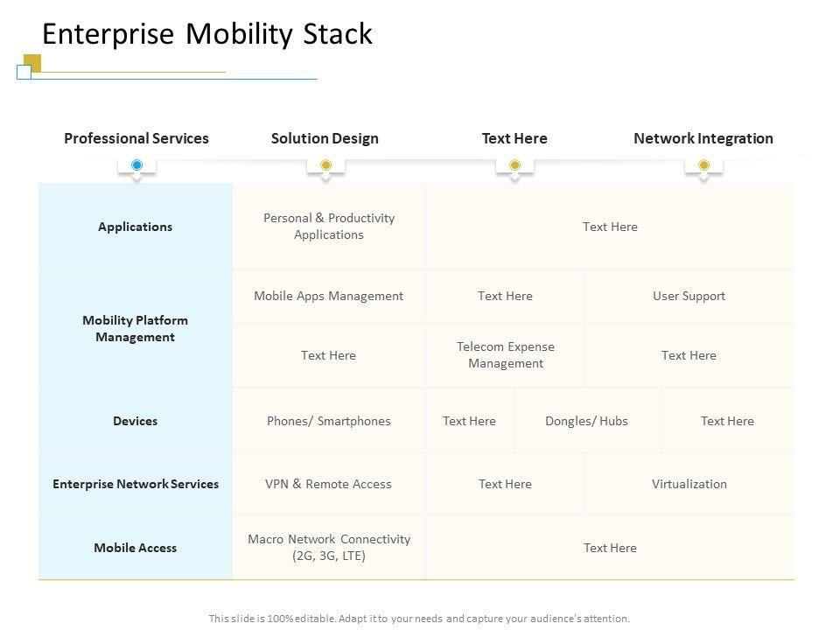The width and height of the screenshot is (840, 630).
Task: Select the Network Integration column heading
Action: tap(703, 138)
